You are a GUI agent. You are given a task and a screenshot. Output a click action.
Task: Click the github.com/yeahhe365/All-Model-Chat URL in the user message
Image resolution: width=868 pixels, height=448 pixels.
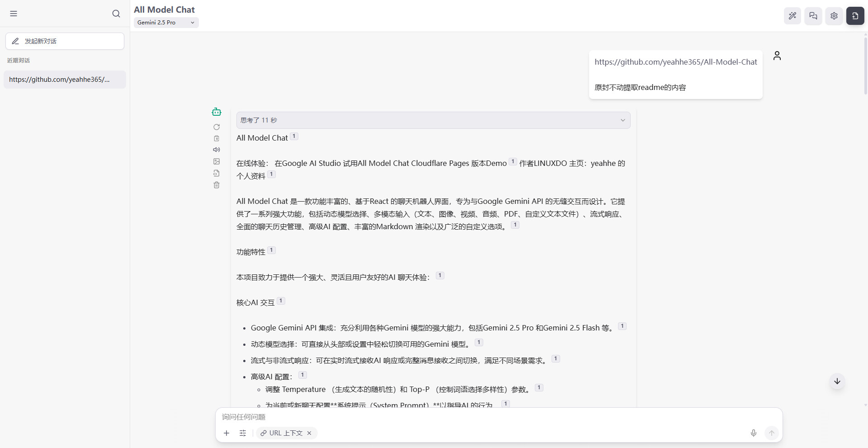tap(675, 62)
